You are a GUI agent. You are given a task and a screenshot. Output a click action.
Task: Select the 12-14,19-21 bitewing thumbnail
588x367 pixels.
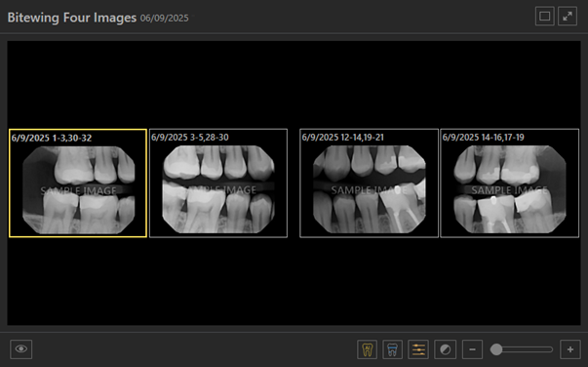tap(369, 183)
